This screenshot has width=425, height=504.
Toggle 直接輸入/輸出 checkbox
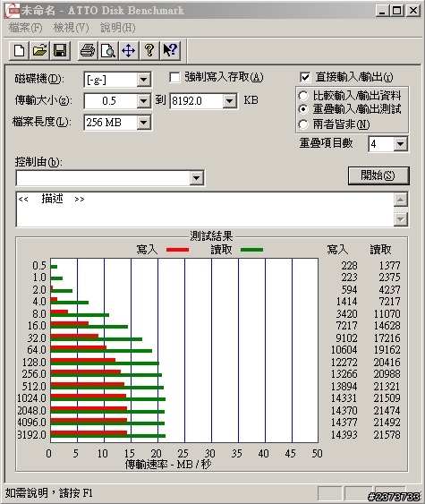(x=305, y=77)
